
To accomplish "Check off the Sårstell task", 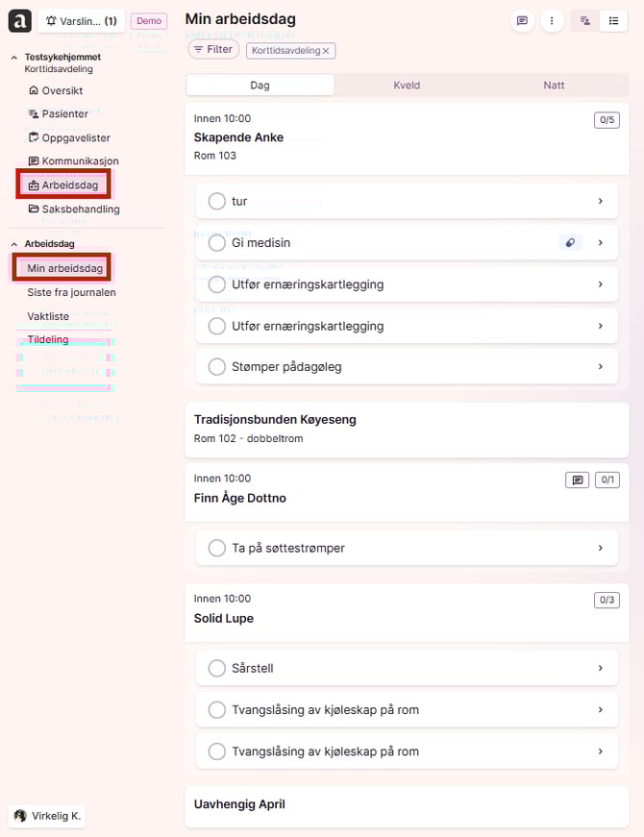I will (216, 668).
